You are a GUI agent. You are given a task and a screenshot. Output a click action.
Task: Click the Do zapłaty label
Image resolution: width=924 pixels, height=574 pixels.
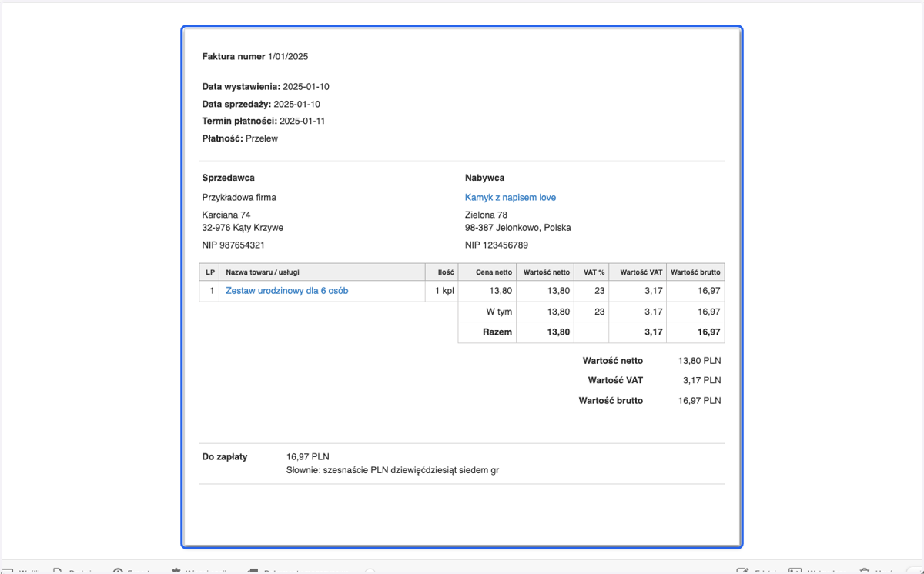pos(225,457)
